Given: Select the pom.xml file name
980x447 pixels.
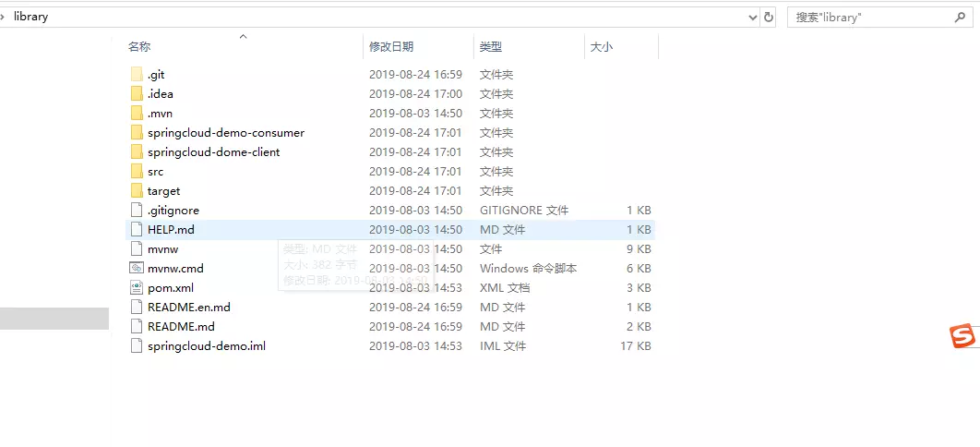Looking at the screenshot, I should point(171,287).
